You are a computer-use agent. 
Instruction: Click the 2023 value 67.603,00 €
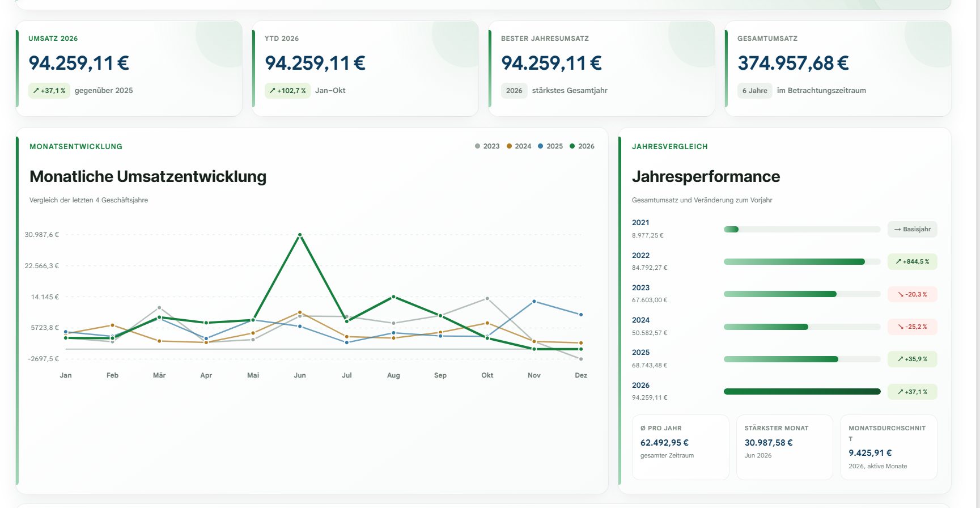[650, 300]
